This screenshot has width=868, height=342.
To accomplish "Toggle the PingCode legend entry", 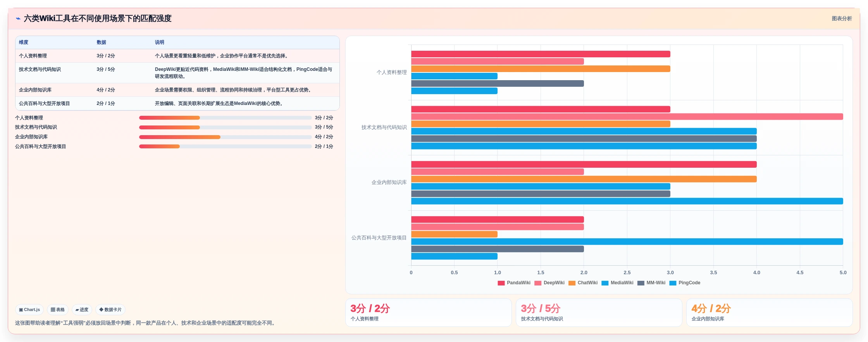I will (x=685, y=283).
